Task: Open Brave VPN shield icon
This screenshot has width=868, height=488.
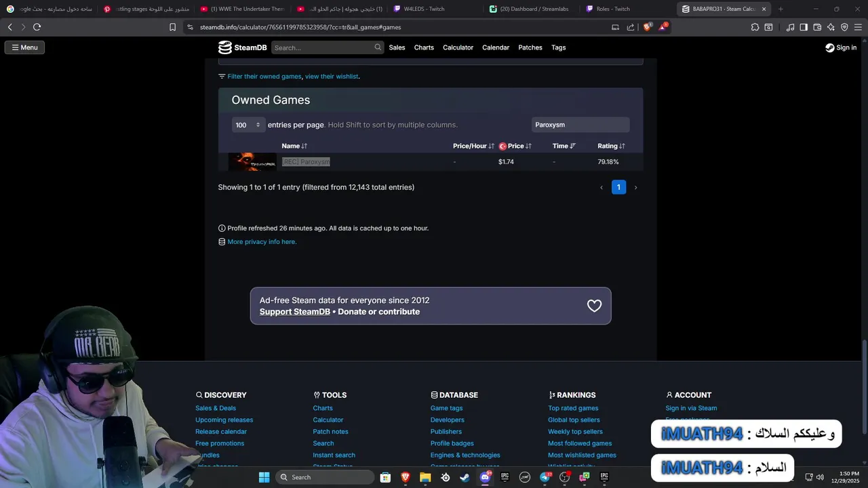Action: tap(844, 27)
